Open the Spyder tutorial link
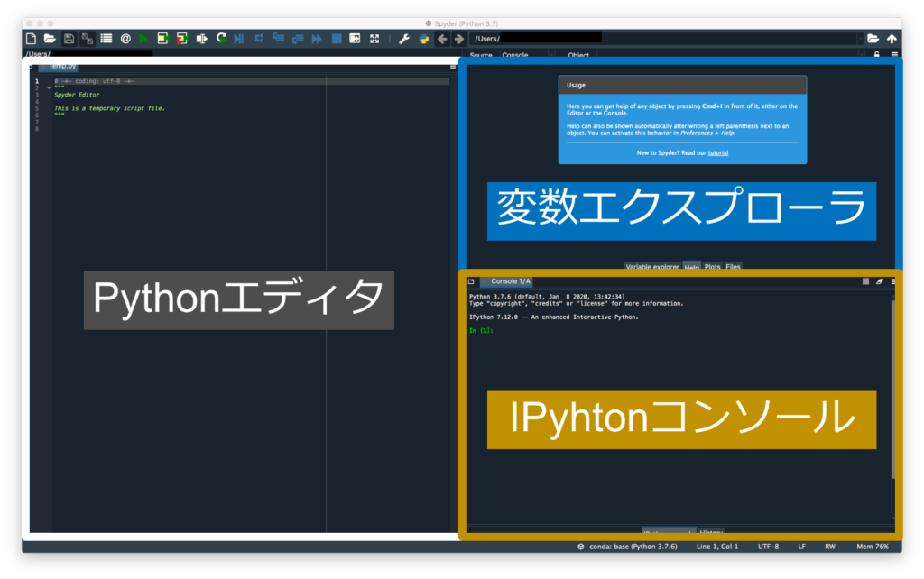 pos(717,153)
